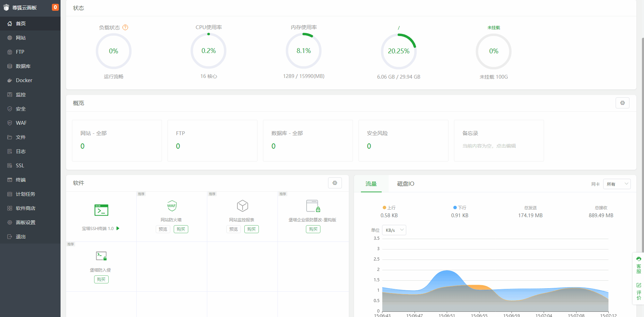This screenshot has width=644, height=317.
Task: Open the 网站 - 全部 overview card
Action: click(x=117, y=141)
